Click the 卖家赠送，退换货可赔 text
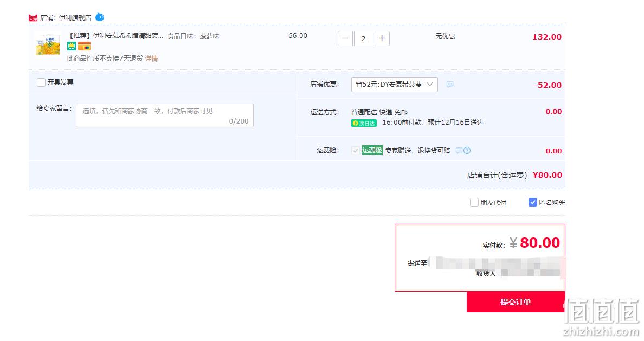Screen dimensions: 644x341 tap(418, 150)
